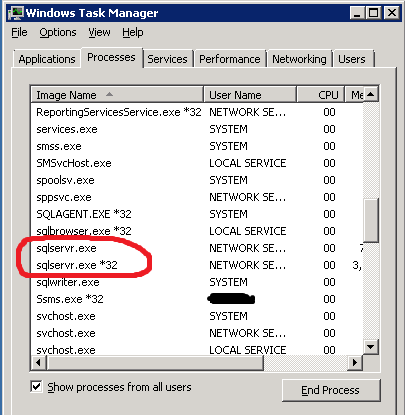The image size is (405, 415).
Task: Open the View menu
Action: tap(99, 32)
